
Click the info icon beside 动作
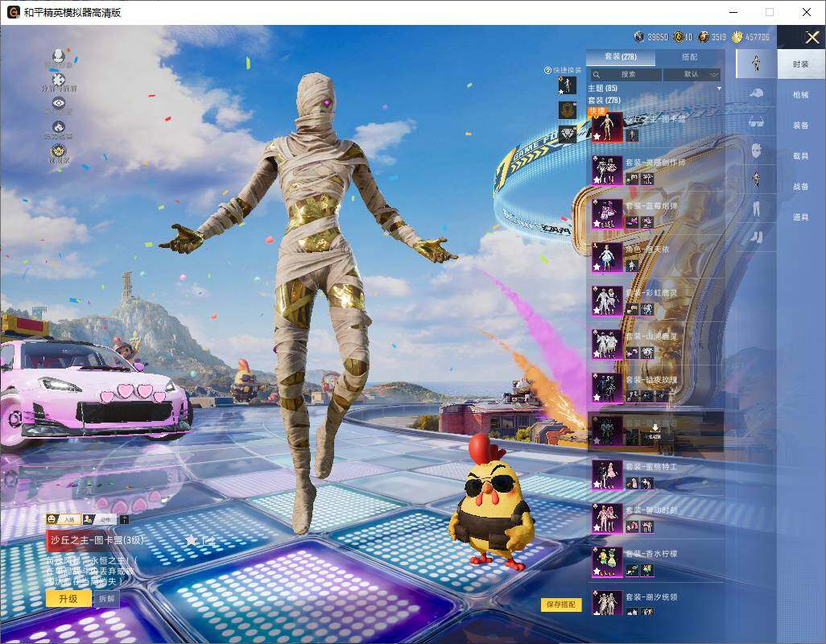(124, 519)
